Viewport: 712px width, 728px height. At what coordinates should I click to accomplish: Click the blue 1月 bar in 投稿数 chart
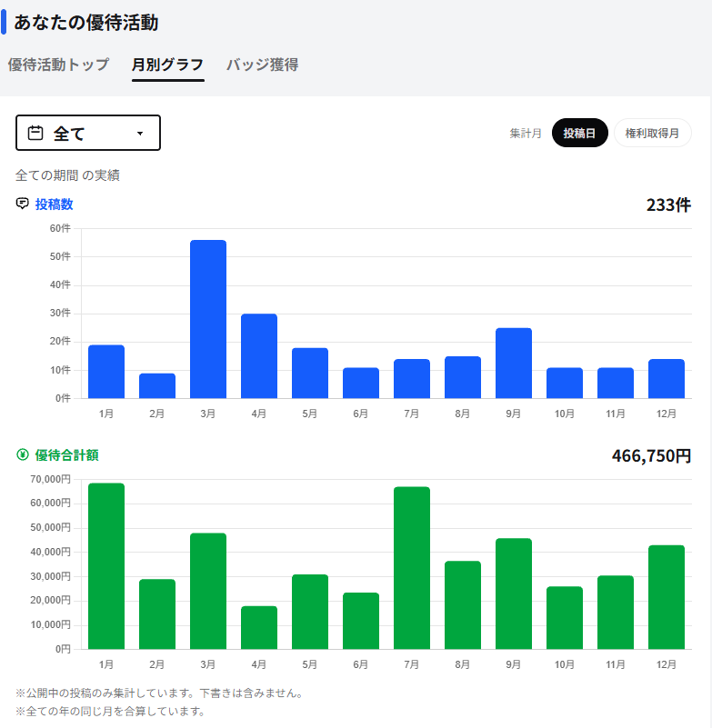[x=106, y=372]
